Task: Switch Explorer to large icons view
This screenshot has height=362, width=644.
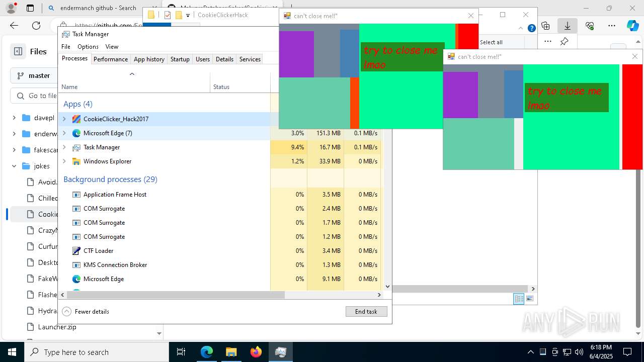Action: 530,299
